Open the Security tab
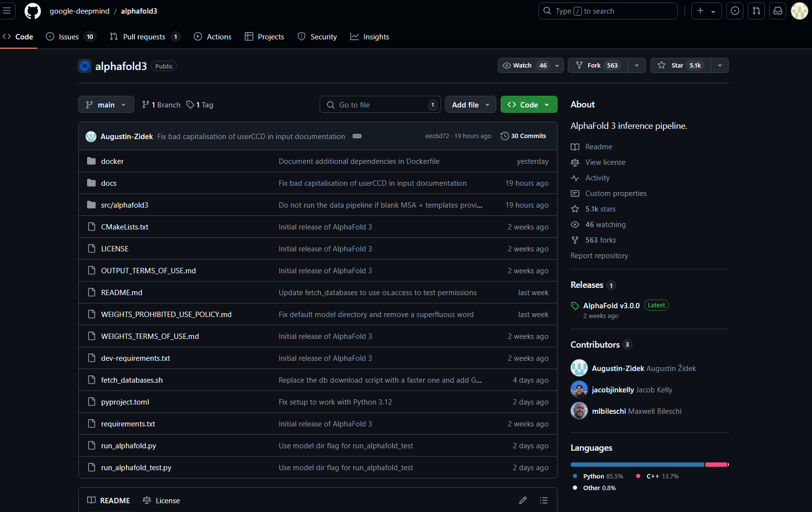Viewport: 812px width, 512px height. (x=317, y=37)
